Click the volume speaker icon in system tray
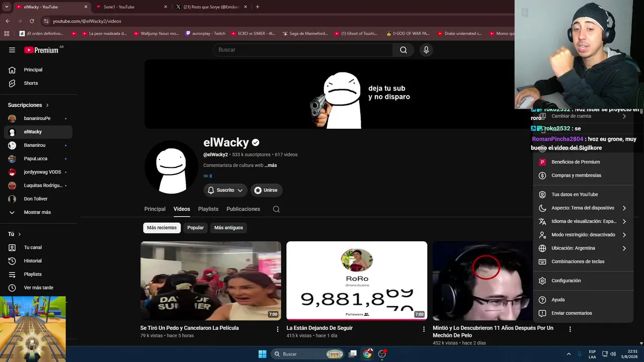This screenshot has height=362, width=644. tap(613, 354)
